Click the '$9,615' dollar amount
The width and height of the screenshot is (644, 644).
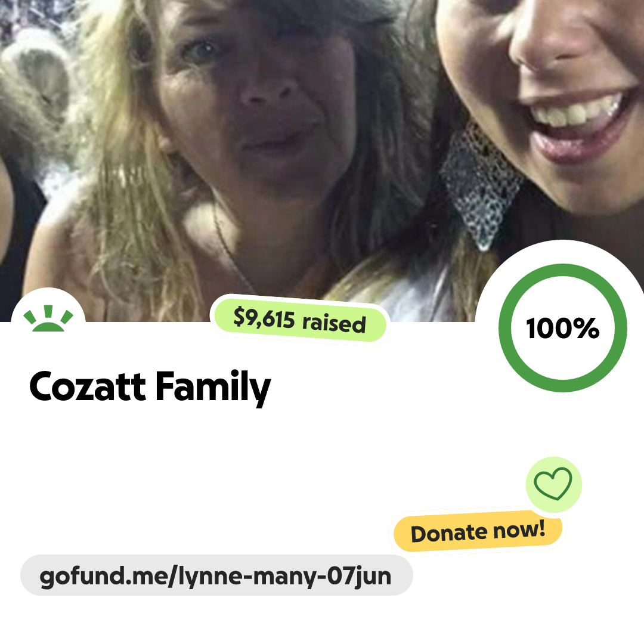tap(264, 318)
